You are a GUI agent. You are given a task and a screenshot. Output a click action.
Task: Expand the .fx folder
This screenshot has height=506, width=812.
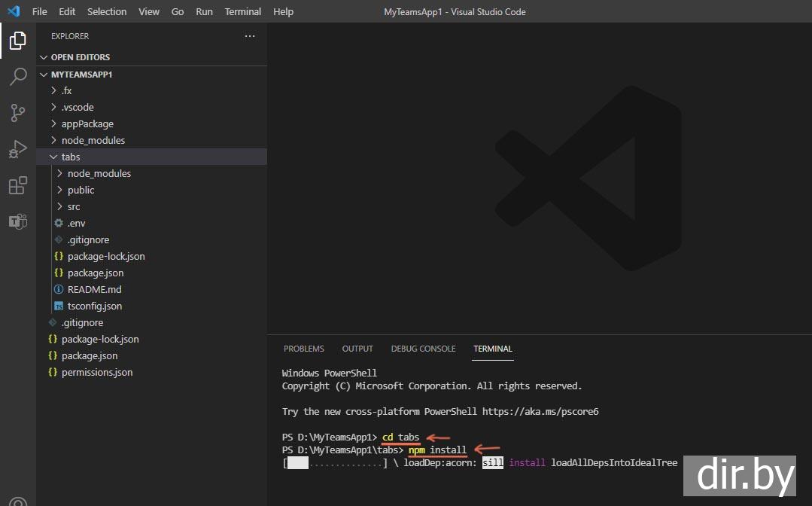point(66,90)
